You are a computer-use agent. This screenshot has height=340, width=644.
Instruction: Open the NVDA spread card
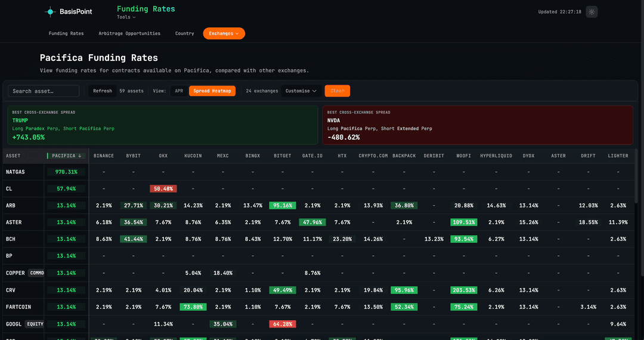click(478, 125)
